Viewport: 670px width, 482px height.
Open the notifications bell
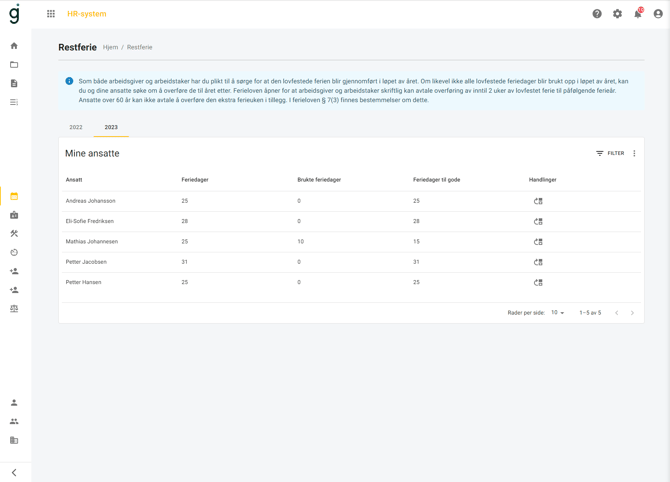pyautogui.click(x=638, y=14)
